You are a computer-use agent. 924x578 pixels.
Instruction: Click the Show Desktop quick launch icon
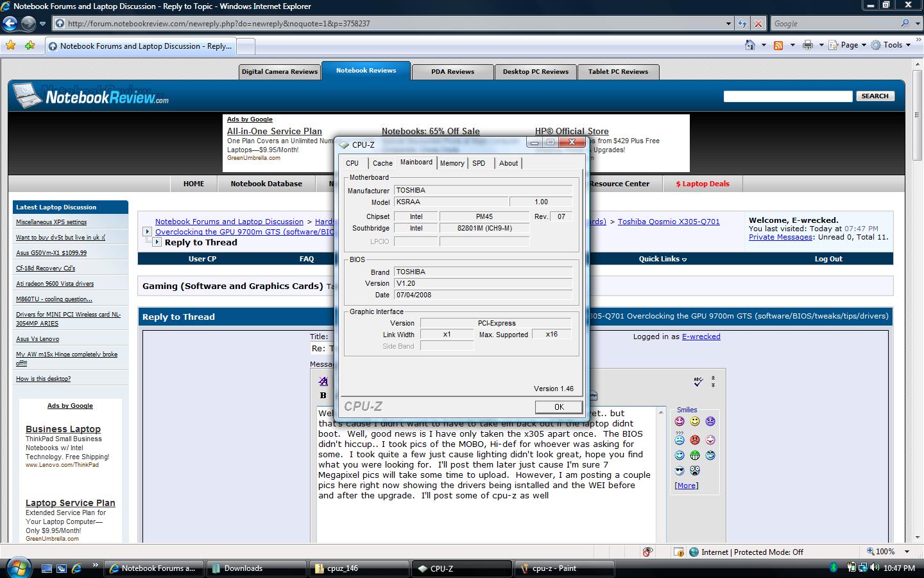(x=46, y=568)
